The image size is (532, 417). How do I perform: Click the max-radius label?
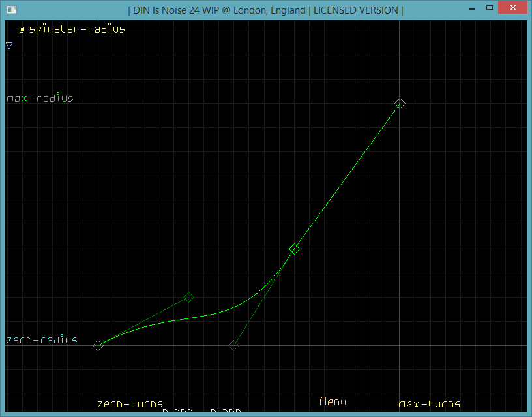[40, 99]
